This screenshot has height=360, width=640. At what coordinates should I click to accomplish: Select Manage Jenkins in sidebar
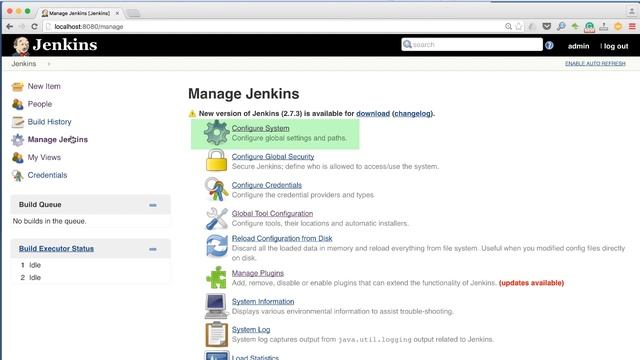coord(58,140)
